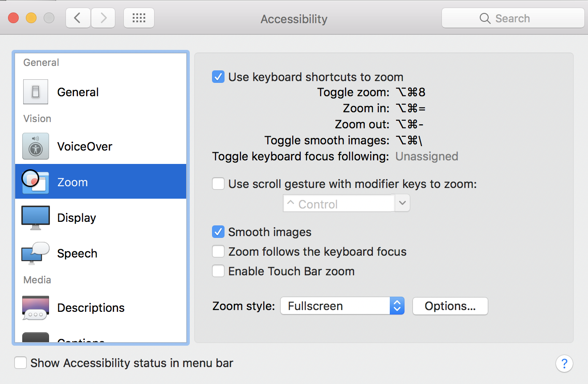
Task: Click the Zoom magnifier icon in sidebar
Action: click(x=36, y=182)
